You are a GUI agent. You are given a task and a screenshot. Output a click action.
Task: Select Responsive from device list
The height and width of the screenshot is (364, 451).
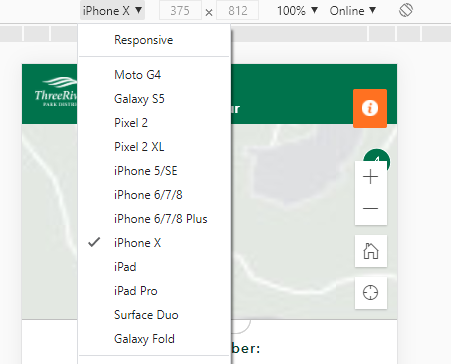click(x=154, y=40)
